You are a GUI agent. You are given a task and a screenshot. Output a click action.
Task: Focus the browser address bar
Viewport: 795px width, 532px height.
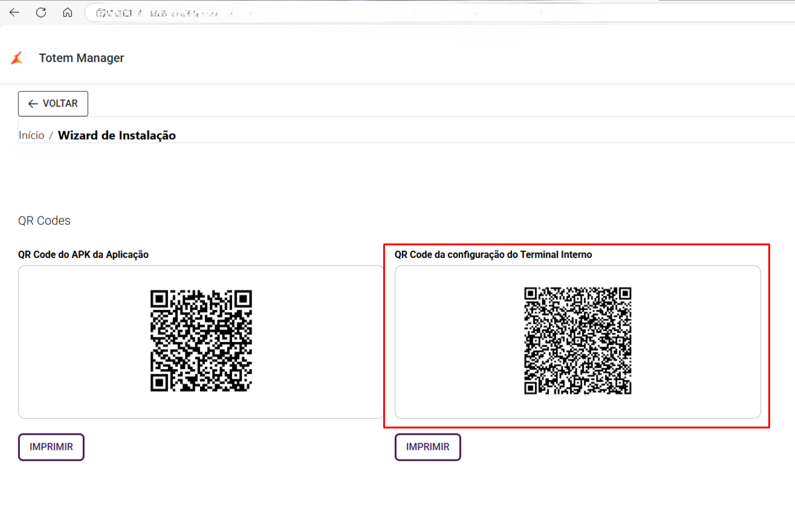coord(440,13)
